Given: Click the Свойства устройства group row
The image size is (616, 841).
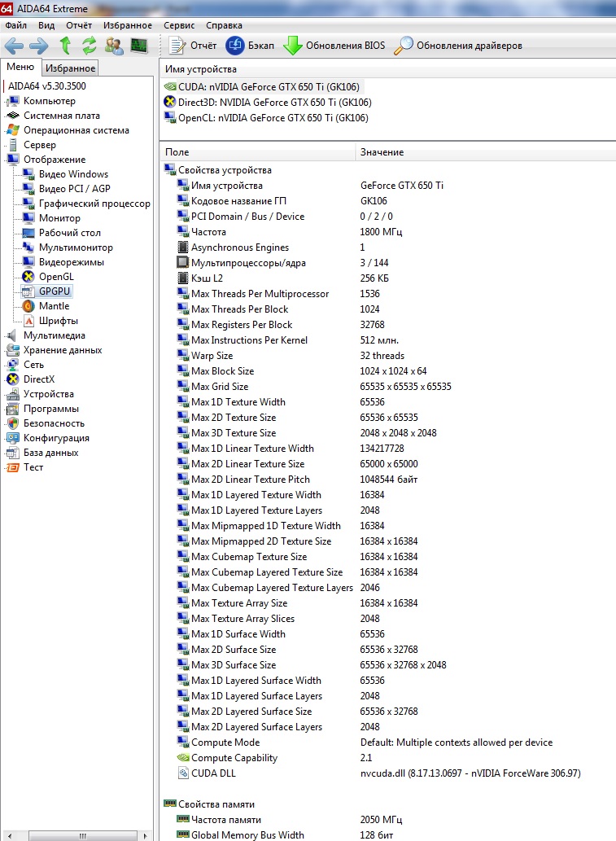Looking at the screenshot, I should [x=225, y=170].
